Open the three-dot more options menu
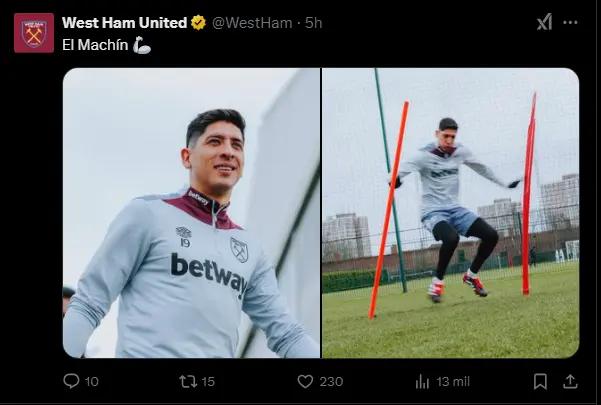601x405 pixels. click(x=570, y=22)
